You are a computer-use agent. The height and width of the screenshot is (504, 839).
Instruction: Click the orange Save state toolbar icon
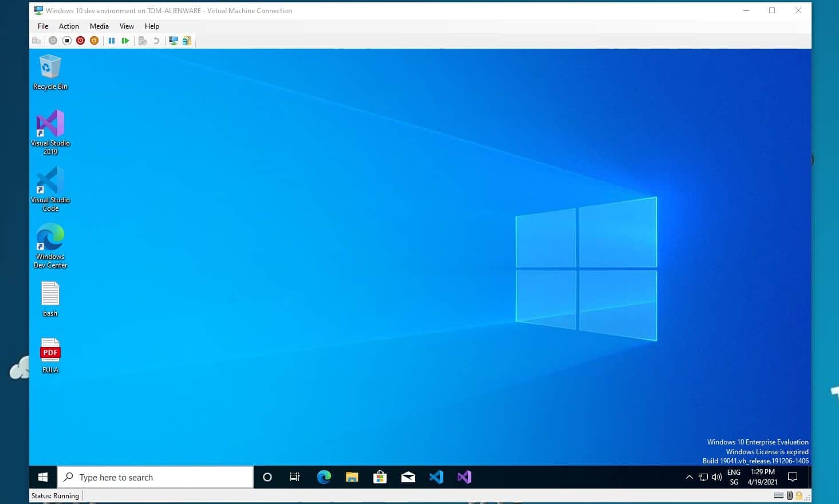(94, 41)
